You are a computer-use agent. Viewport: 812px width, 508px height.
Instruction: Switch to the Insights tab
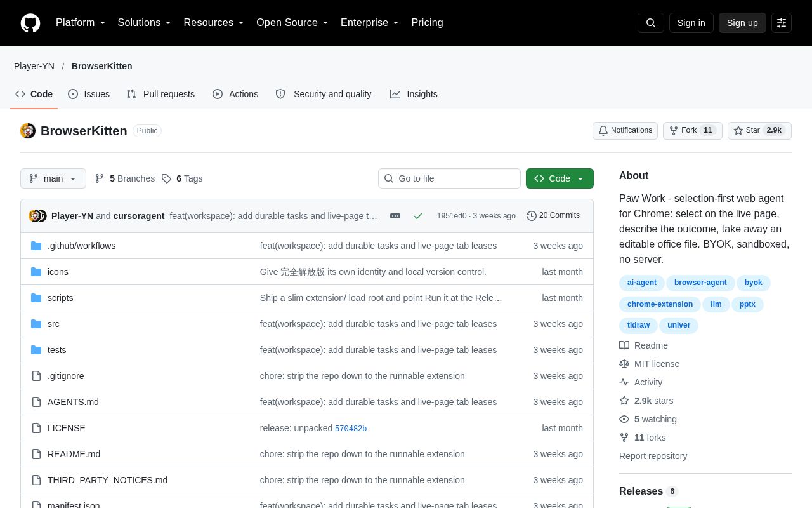tap(414, 94)
